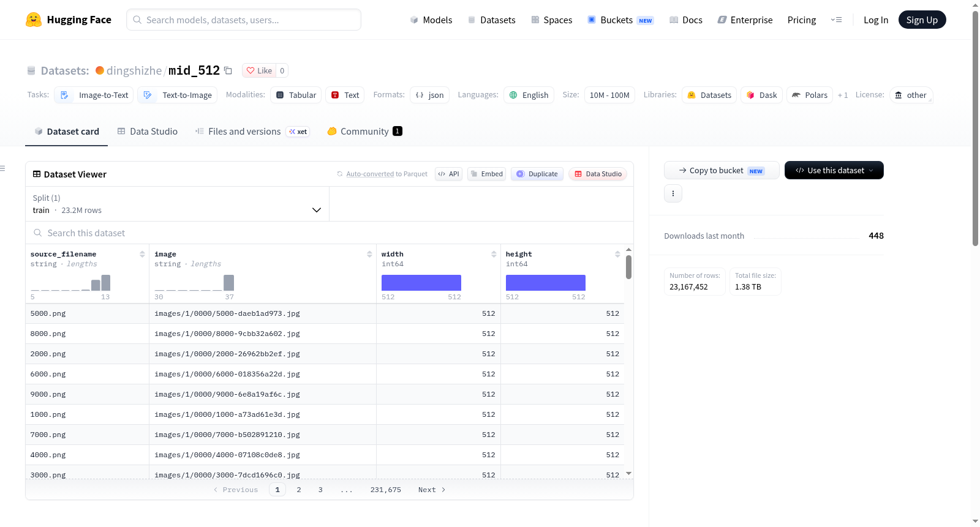Filter by the Tabular modality tag

[x=296, y=95]
